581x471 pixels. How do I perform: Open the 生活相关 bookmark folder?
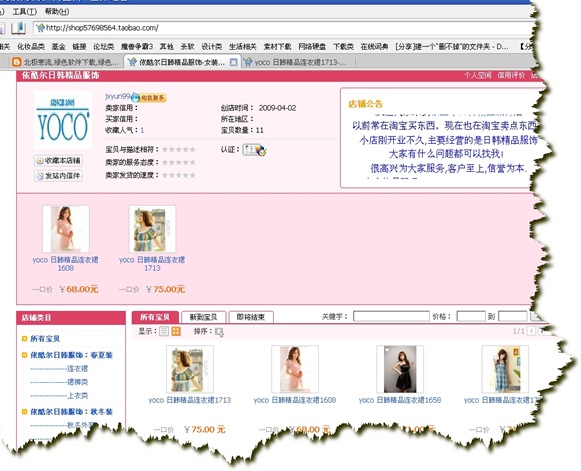pyautogui.click(x=243, y=47)
